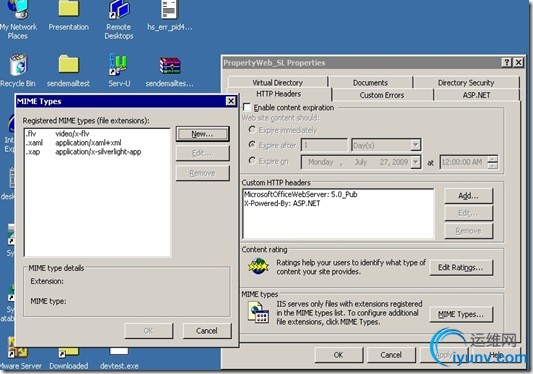Select the Expire on radio button
Image resolution: width=533 pixels, height=374 pixels.
click(x=252, y=160)
